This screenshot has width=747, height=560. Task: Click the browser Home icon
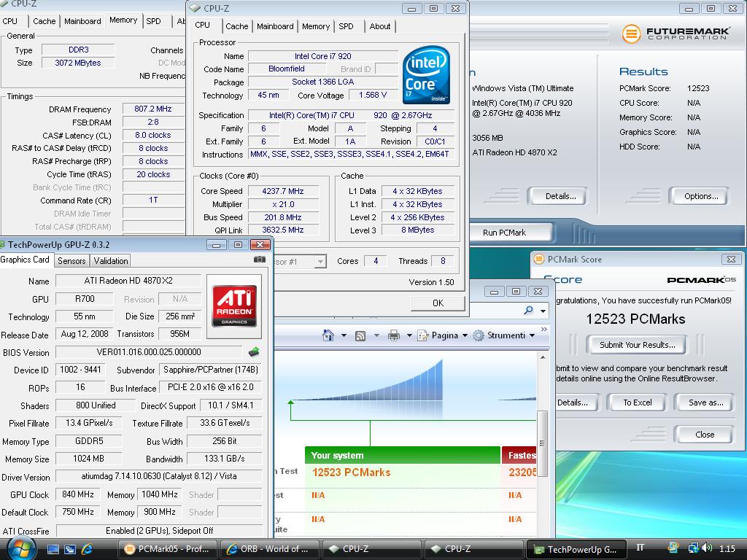[x=328, y=335]
